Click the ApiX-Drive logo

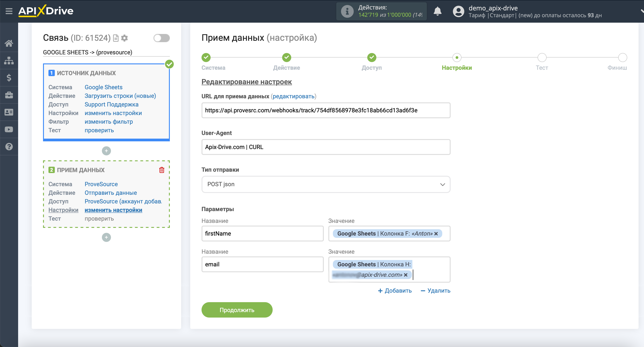click(46, 11)
